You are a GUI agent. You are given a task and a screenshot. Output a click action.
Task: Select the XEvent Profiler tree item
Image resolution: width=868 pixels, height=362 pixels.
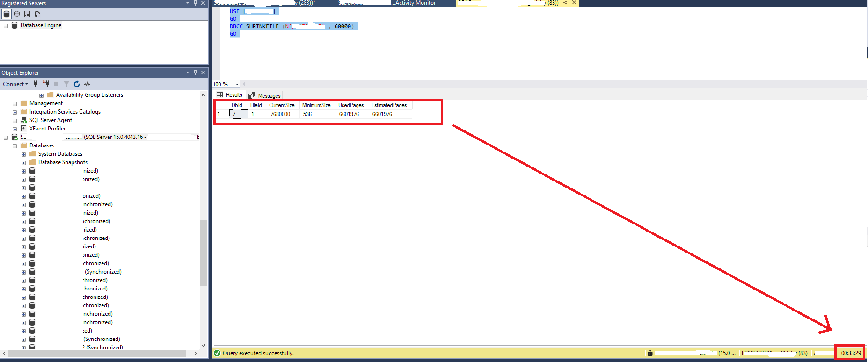47,129
